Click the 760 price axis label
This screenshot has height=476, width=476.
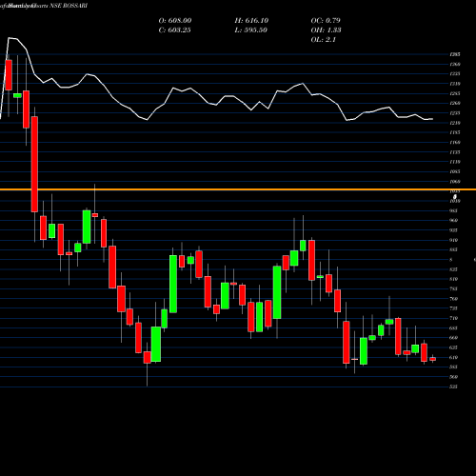(454, 299)
